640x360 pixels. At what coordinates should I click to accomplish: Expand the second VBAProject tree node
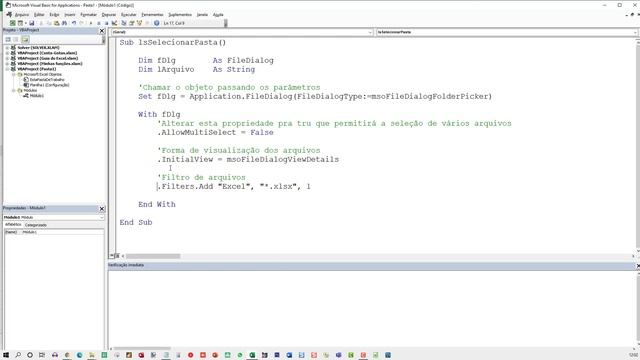click(7, 53)
